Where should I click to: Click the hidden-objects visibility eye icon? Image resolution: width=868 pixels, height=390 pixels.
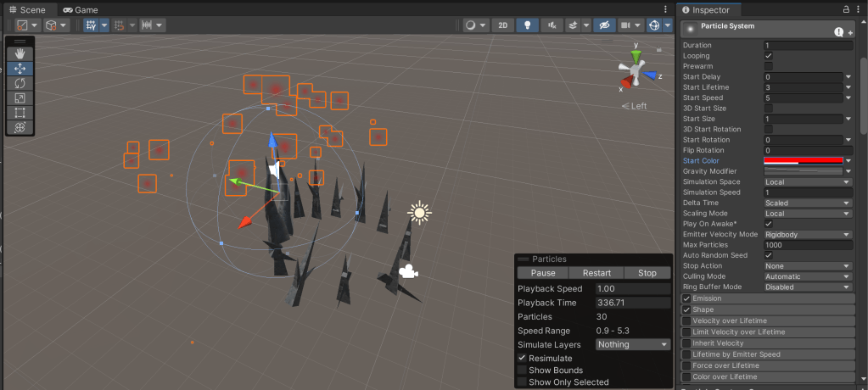click(604, 25)
